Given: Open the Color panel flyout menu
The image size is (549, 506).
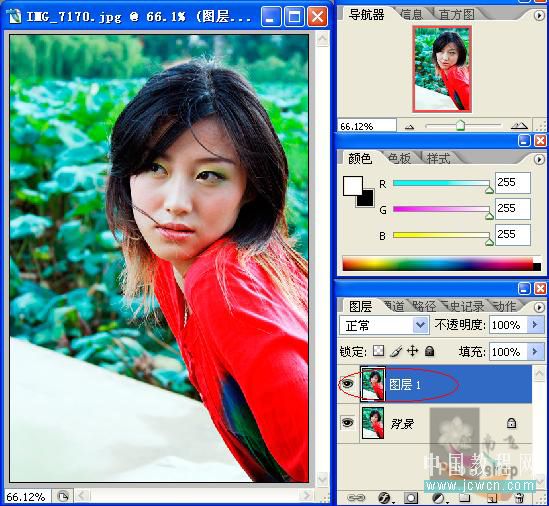Looking at the screenshot, I should point(539,160).
